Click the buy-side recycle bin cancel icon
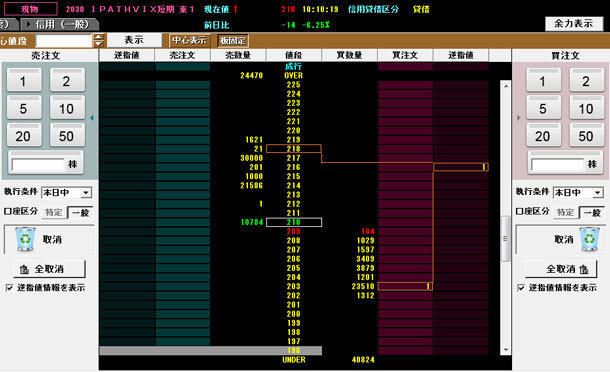The width and height of the screenshot is (610, 372). [x=589, y=239]
